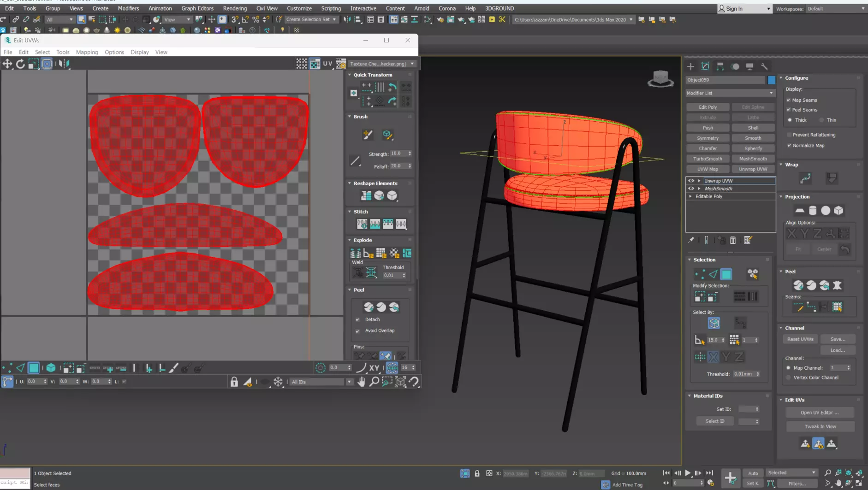The image size is (868, 490).
Task: Select the Element mode cube icon in UV editor
Action: (x=51, y=368)
